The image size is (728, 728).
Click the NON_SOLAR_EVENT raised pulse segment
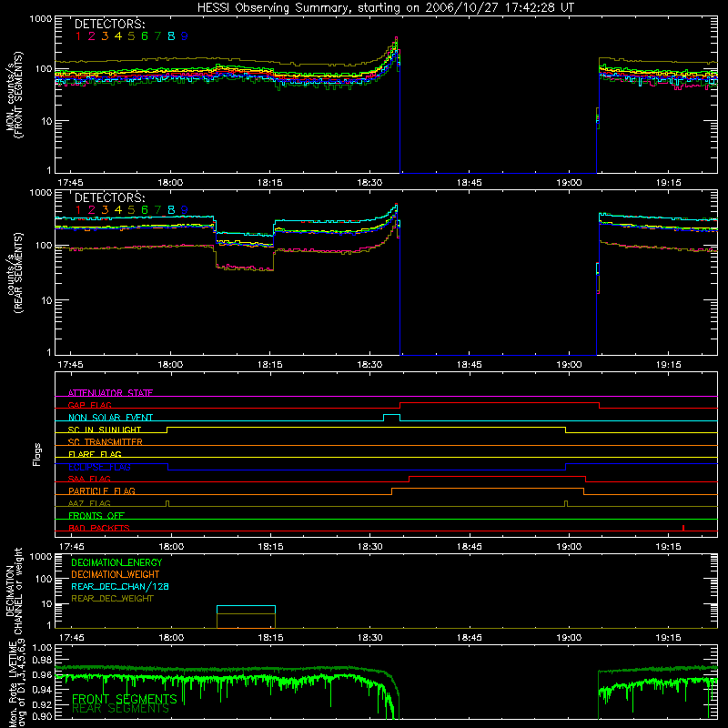pyautogui.click(x=391, y=415)
